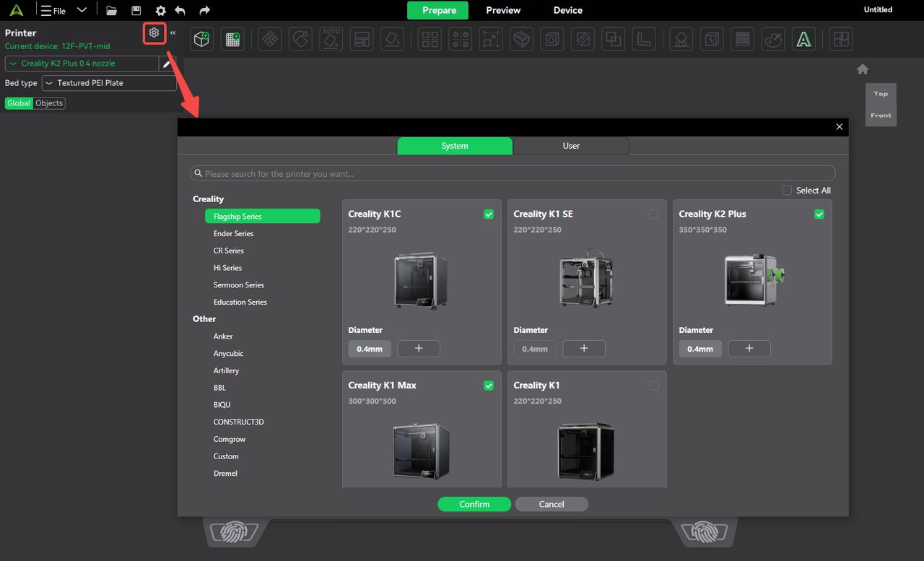
Task: Click the add plate grid icon
Action: 232,40
